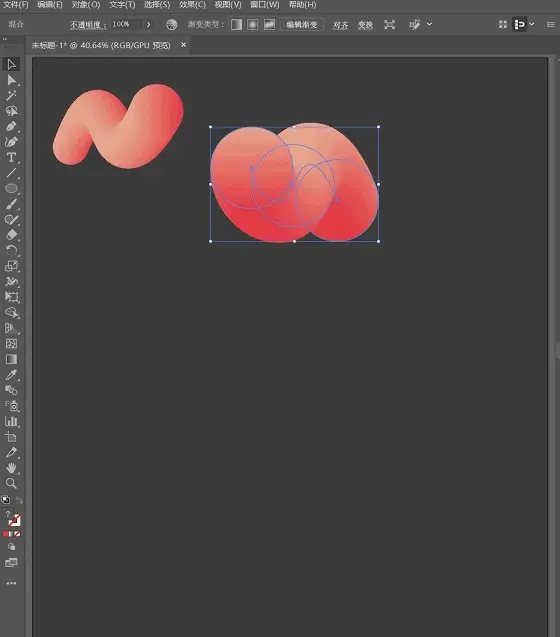Screen dimensions: 560x637
Task: Select the Pen tool
Action: [11, 127]
